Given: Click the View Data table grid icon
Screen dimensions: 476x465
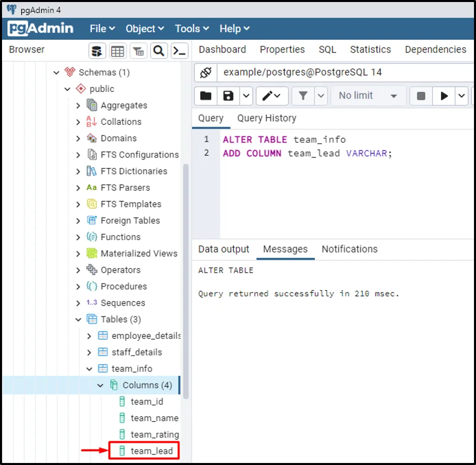Looking at the screenshot, I should pyautogui.click(x=117, y=50).
